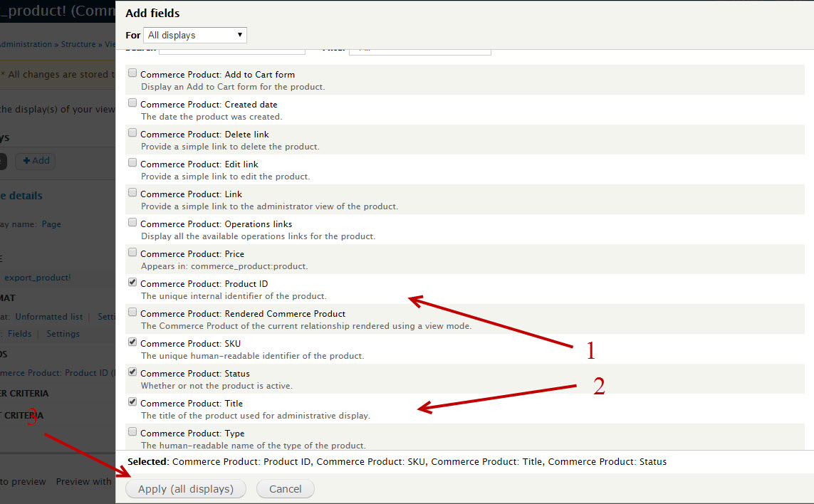
Task: Click the +Add display button in background page
Action: coord(36,161)
